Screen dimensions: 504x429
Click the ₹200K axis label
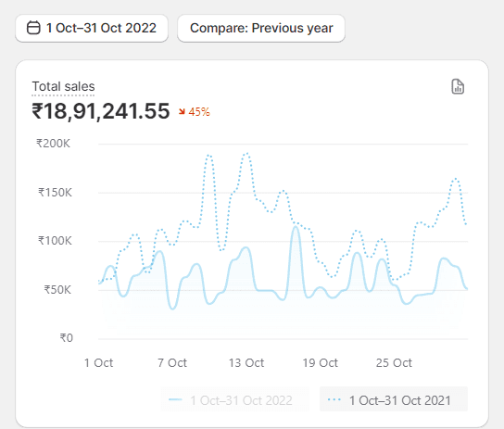click(53, 144)
